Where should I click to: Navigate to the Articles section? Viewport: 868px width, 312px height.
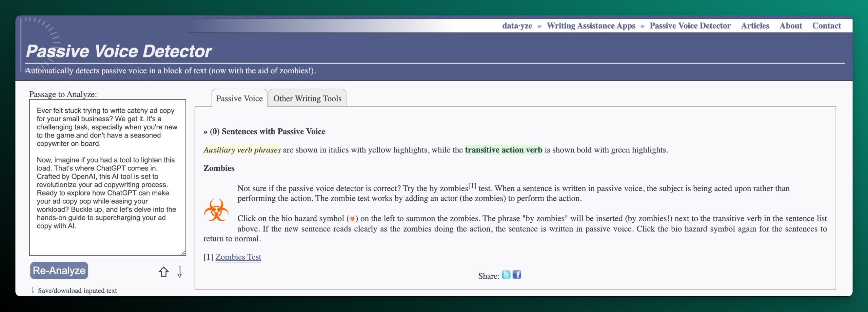755,26
